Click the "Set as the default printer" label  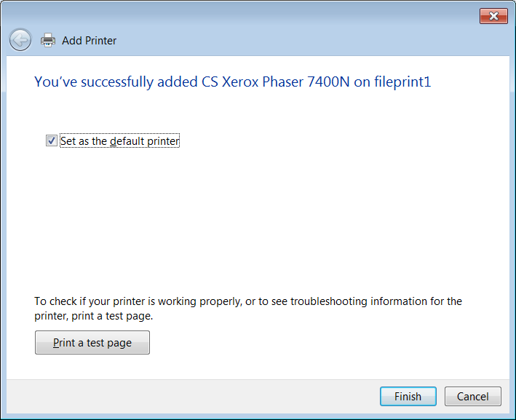pos(119,141)
